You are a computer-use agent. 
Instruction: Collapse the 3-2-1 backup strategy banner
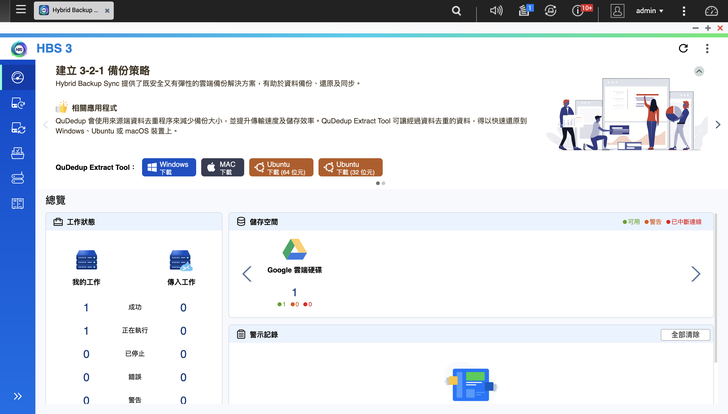click(x=699, y=71)
